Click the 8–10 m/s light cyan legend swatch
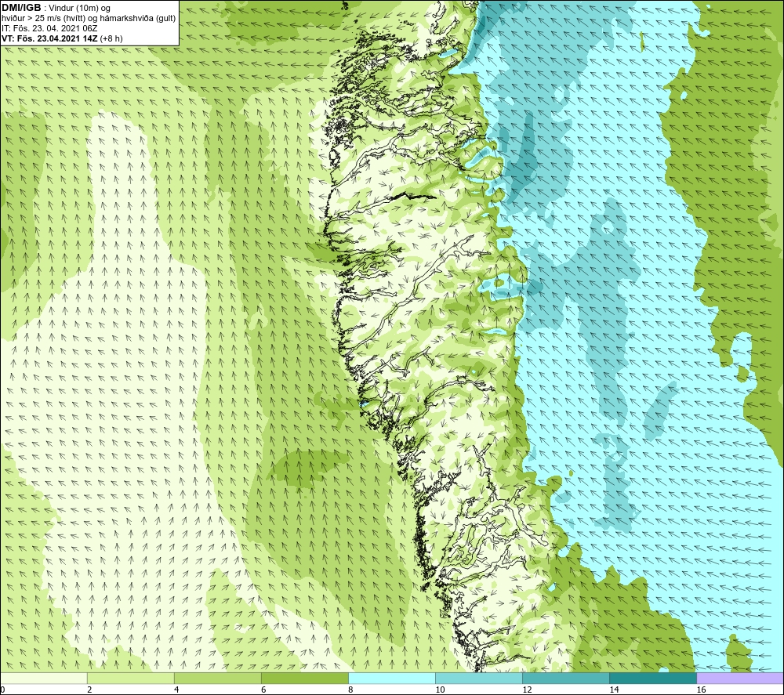The height and width of the screenshot is (695, 784). tap(392, 678)
